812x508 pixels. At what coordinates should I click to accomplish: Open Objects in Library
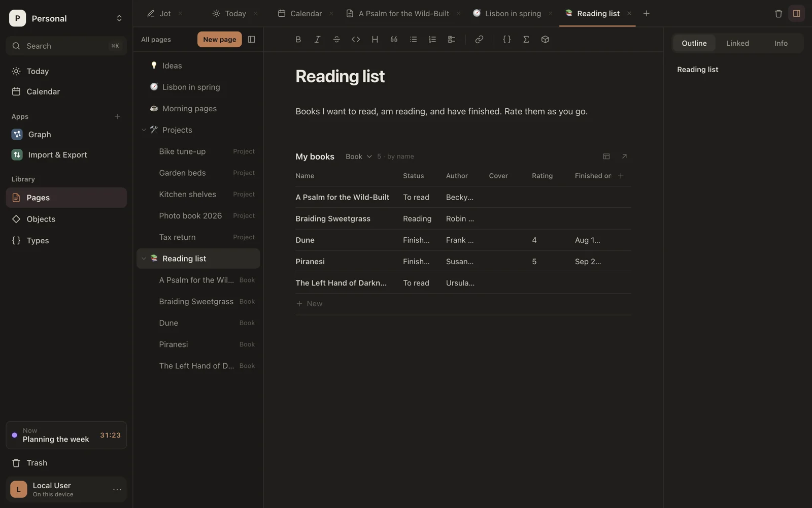pos(66,219)
